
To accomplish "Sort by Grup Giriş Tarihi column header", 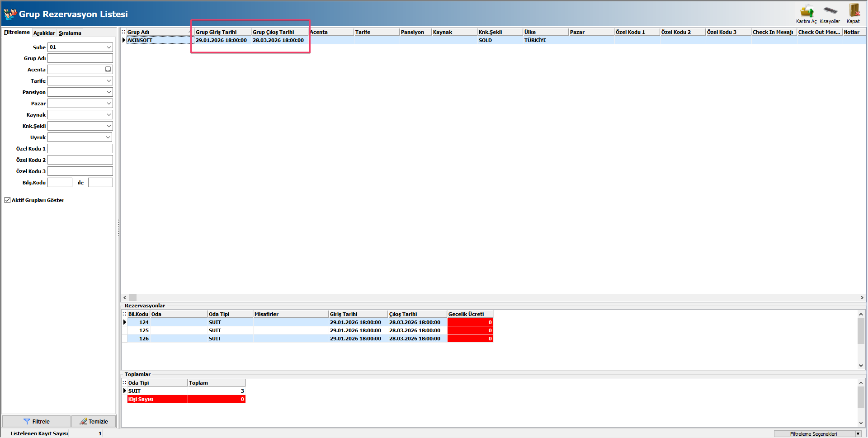I will (x=222, y=32).
